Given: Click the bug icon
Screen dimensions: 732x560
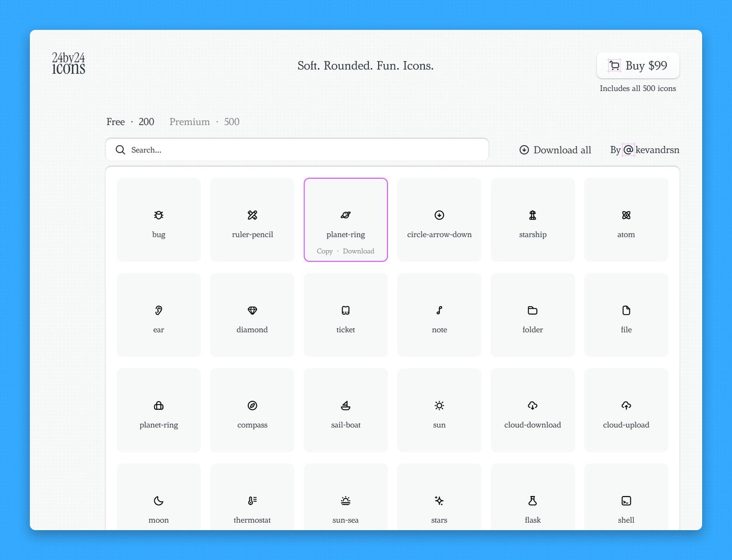Looking at the screenshot, I should pyautogui.click(x=159, y=215).
